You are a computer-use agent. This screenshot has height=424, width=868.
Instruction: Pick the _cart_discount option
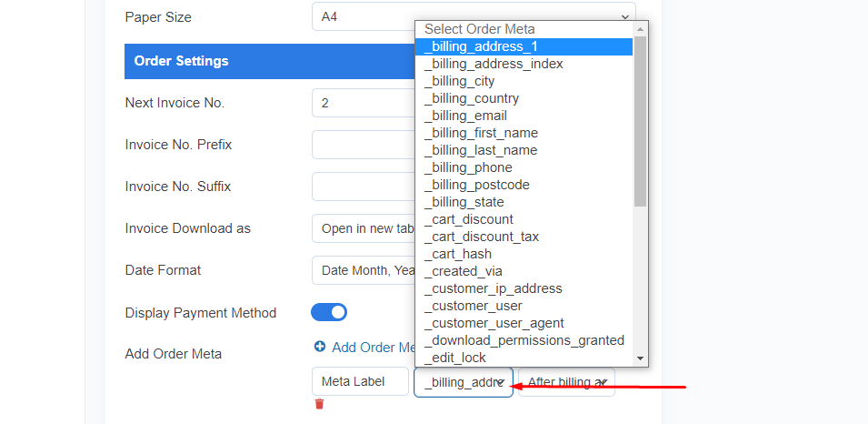point(524,219)
